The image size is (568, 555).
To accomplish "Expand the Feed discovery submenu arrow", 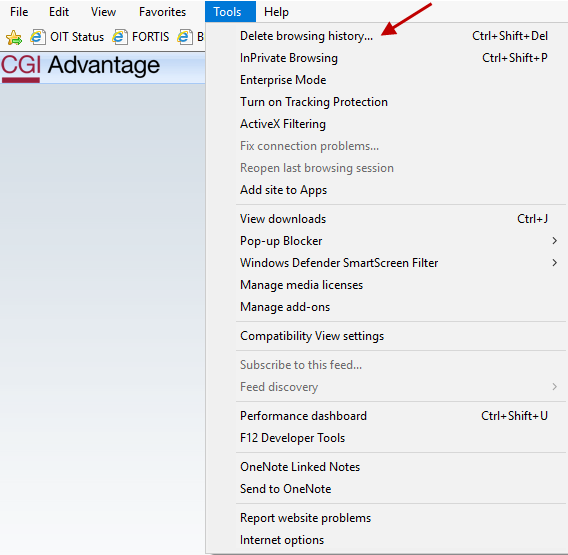I will pos(554,387).
